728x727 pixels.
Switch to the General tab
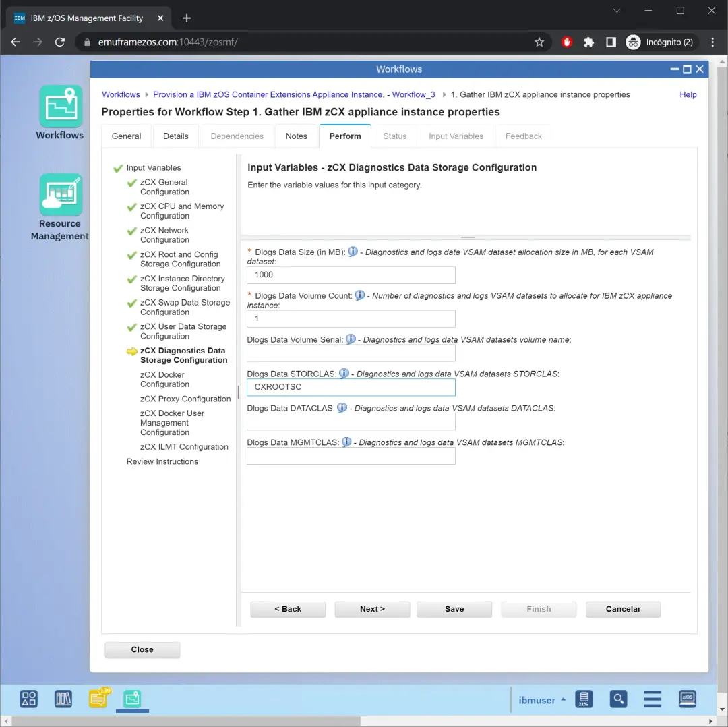[x=126, y=136]
